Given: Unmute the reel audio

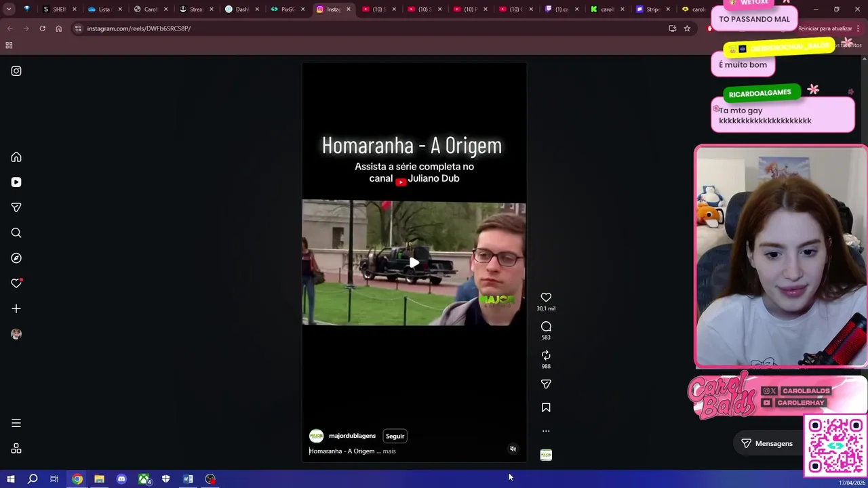Looking at the screenshot, I should [513, 449].
